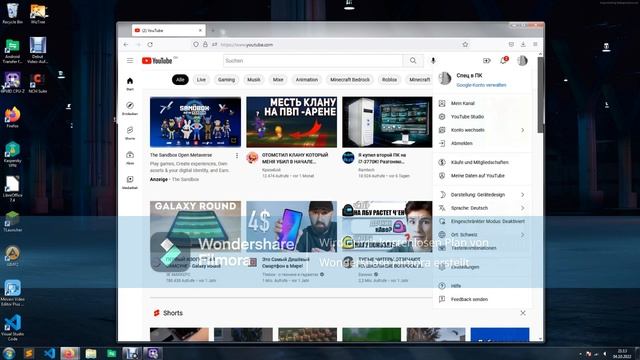Open Shorts in the sidebar
This screenshot has width=640, height=360.
[130, 133]
